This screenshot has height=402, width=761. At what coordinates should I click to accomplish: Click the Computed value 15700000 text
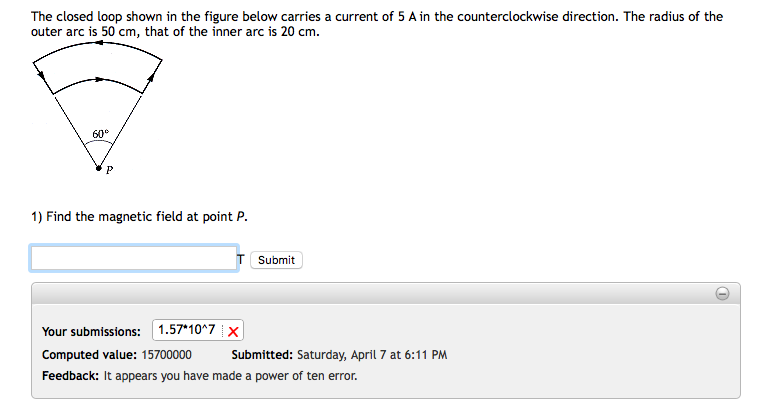point(116,355)
